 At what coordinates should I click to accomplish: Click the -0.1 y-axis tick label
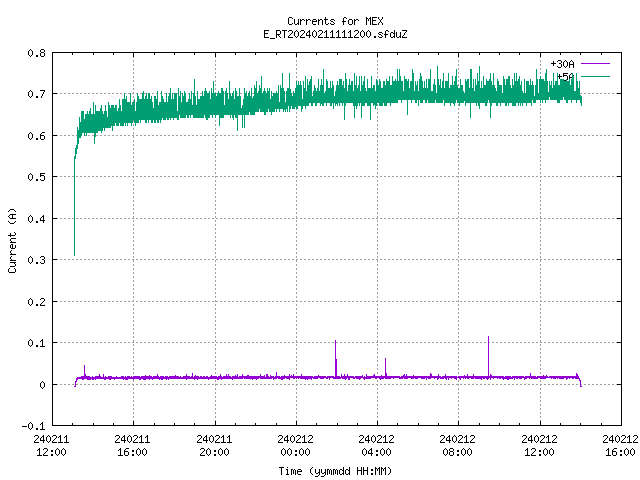coord(33,426)
